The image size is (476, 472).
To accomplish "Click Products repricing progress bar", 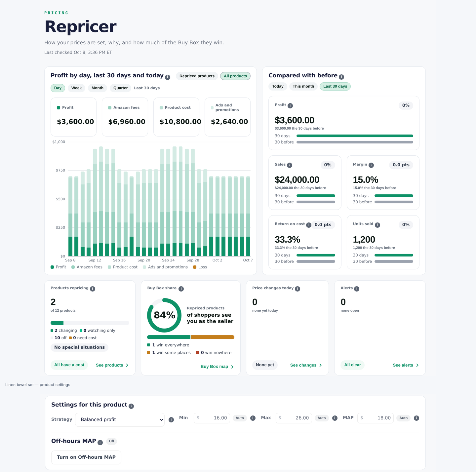I will (x=90, y=323).
